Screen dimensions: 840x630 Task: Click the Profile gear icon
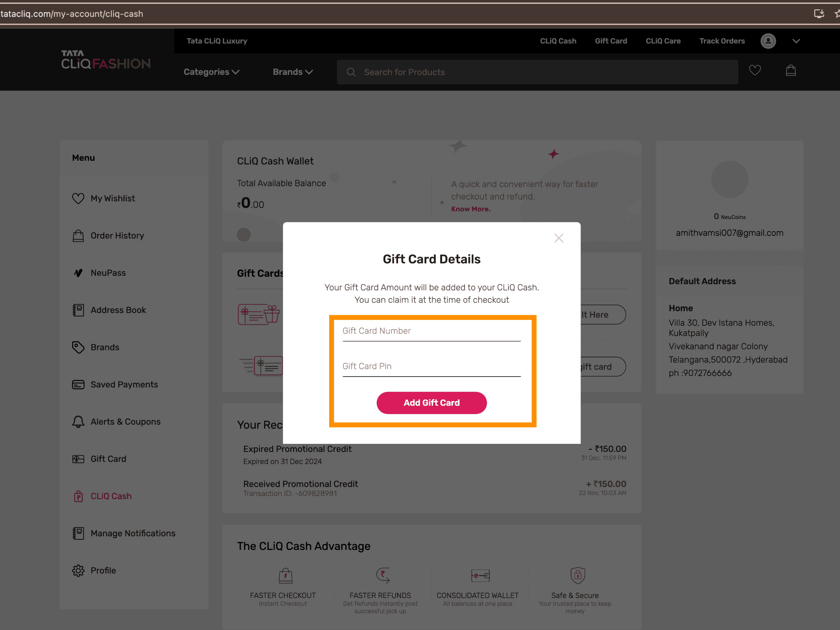coord(78,570)
